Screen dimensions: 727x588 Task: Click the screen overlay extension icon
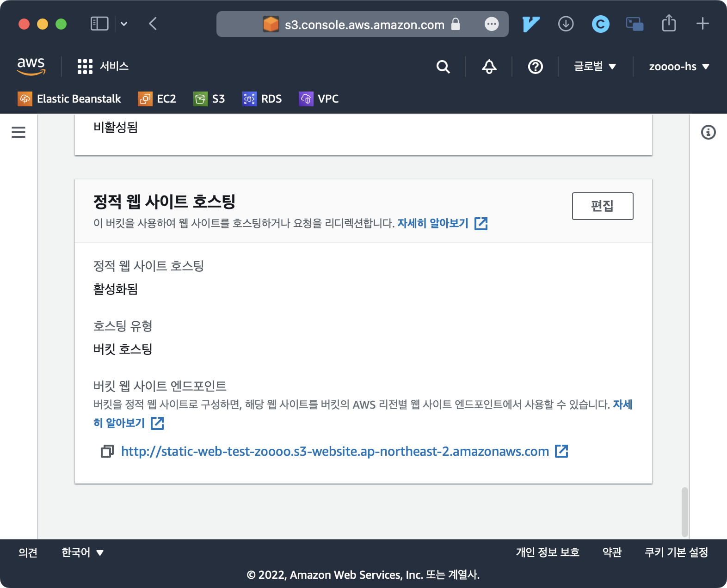point(635,24)
